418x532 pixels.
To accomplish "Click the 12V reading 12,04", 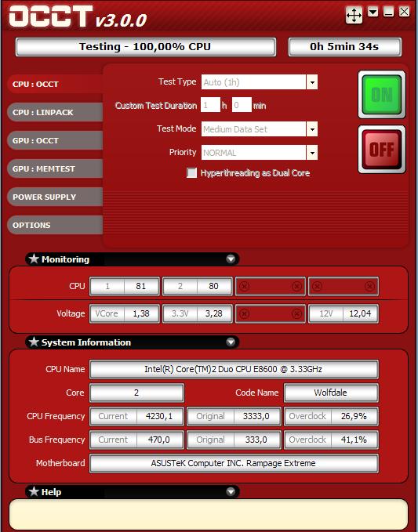I will click(360, 313).
